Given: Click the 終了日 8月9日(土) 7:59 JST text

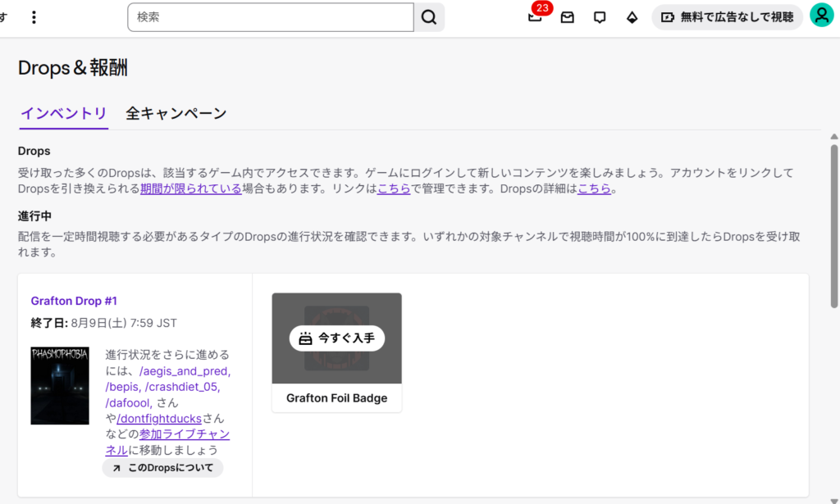Looking at the screenshot, I should (x=104, y=323).
